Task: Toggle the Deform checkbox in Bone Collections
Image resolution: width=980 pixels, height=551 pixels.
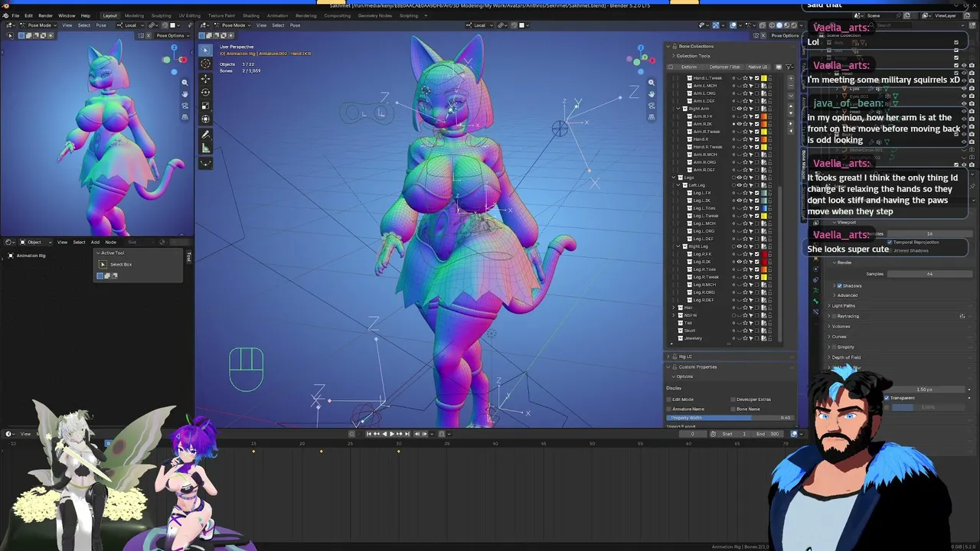Action: (671, 67)
